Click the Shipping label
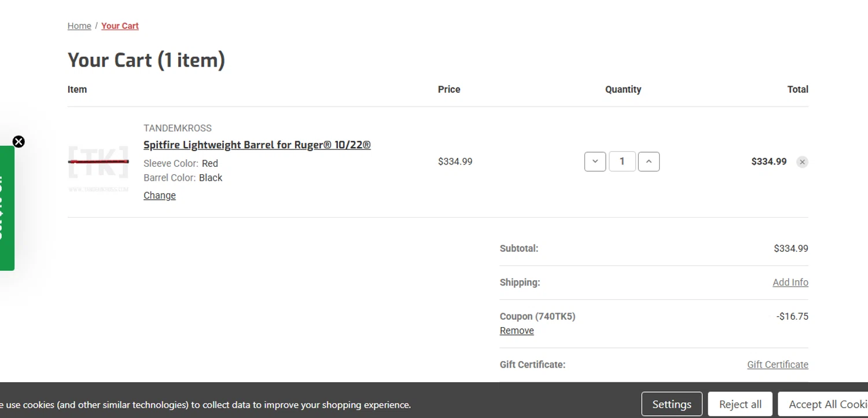Screen dimensions: 868x418 coord(520,283)
